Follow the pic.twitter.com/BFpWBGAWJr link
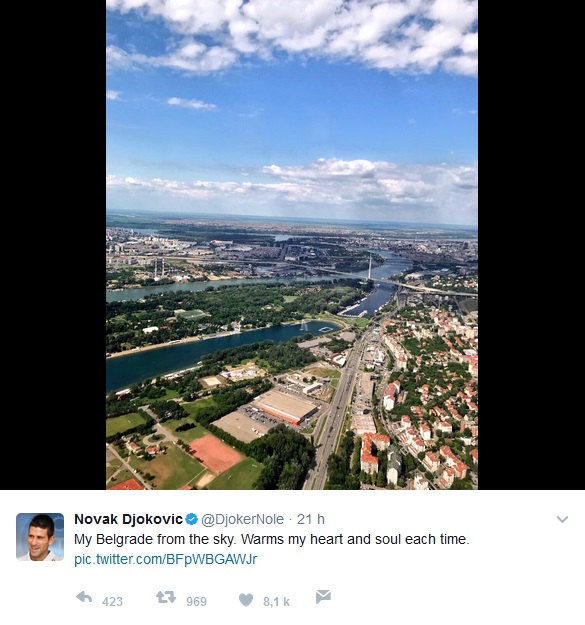The image size is (585, 625). click(x=166, y=559)
